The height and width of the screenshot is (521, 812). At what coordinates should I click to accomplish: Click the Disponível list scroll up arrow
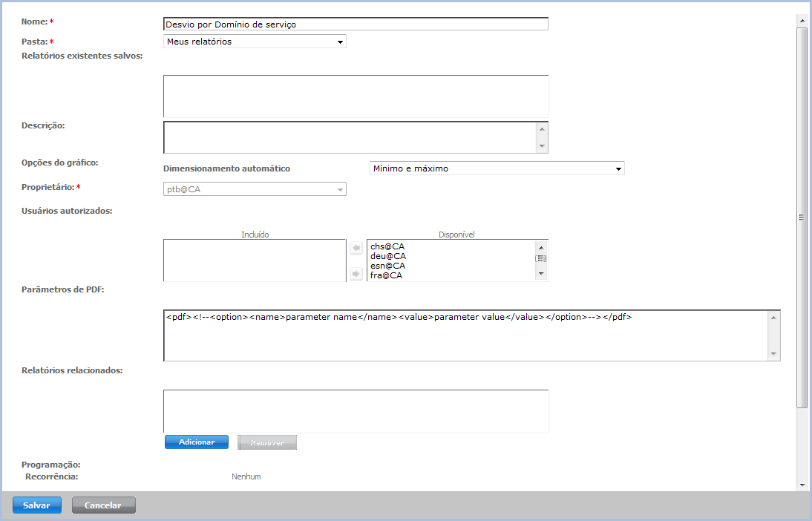(541, 247)
